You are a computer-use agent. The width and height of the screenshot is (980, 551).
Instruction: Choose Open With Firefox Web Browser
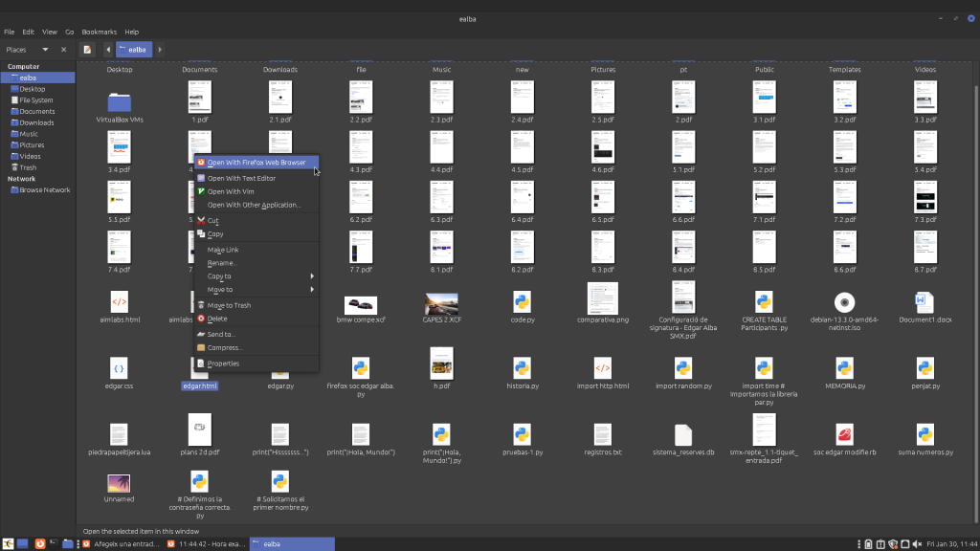click(x=256, y=163)
